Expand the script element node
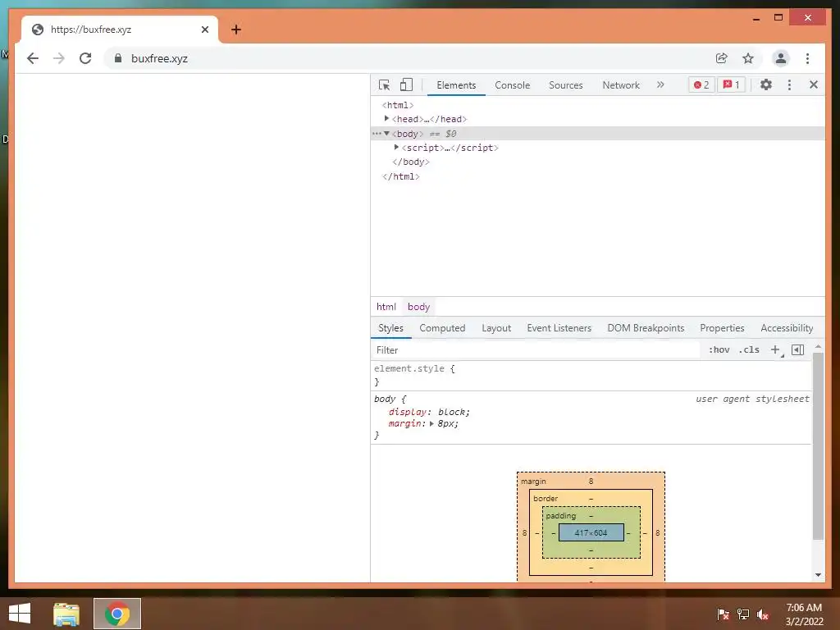The width and height of the screenshot is (840, 630). pos(396,148)
